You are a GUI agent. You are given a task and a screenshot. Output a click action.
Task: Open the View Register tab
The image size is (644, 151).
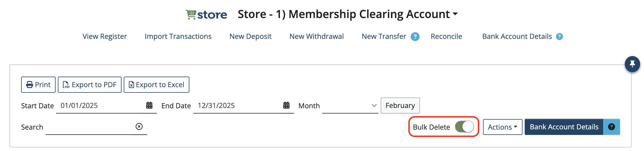(105, 36)
